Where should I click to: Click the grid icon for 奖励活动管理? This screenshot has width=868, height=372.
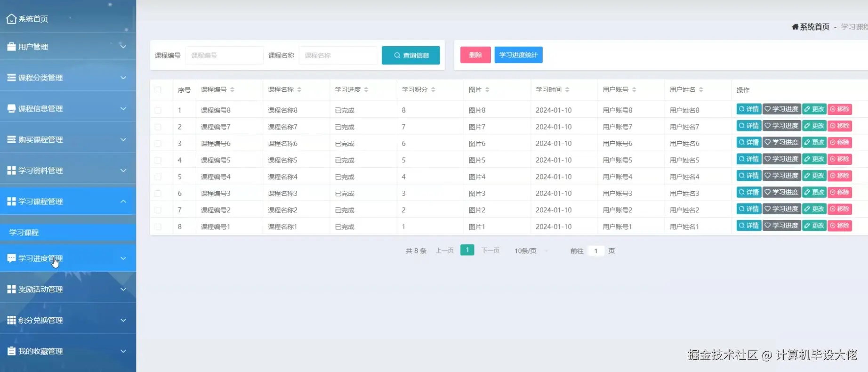(x=12, y=289)
